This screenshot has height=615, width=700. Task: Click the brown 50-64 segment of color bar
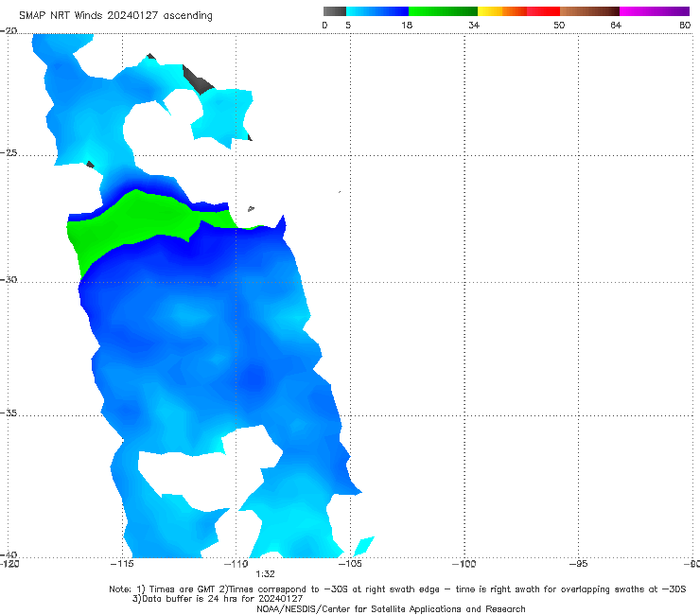pyautogui.click(x=589, y=11)
